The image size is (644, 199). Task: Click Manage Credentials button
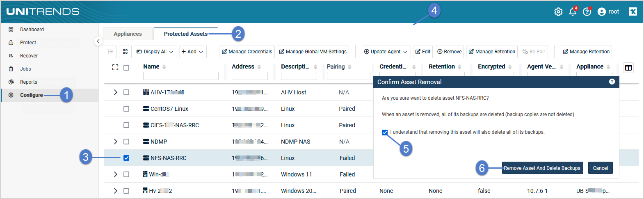pos(247,52)
